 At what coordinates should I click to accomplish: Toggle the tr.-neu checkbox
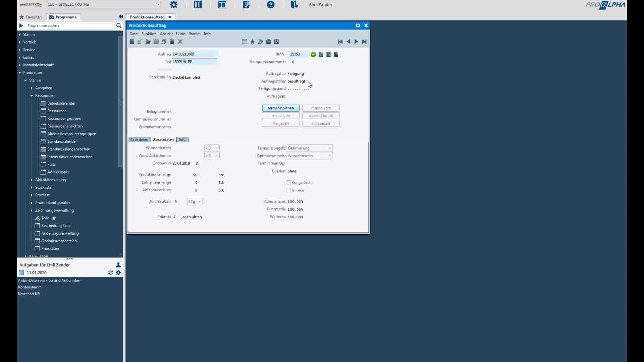(x=288, y=190)
